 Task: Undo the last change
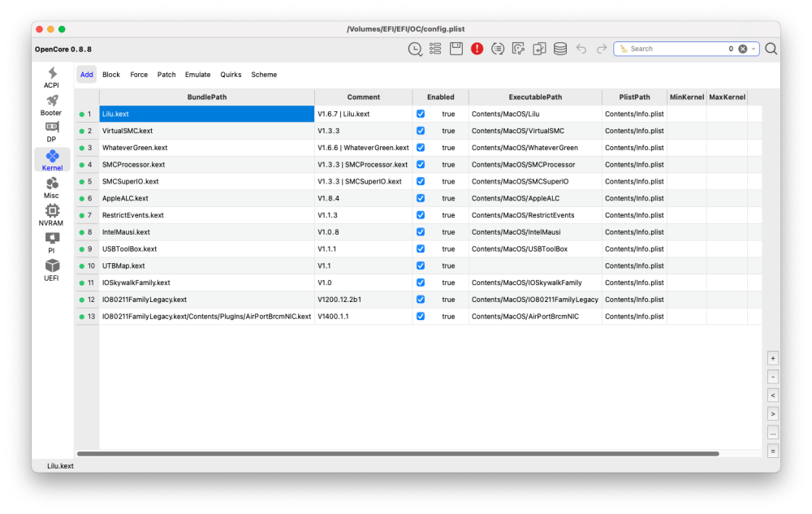(x=581, y=49)
